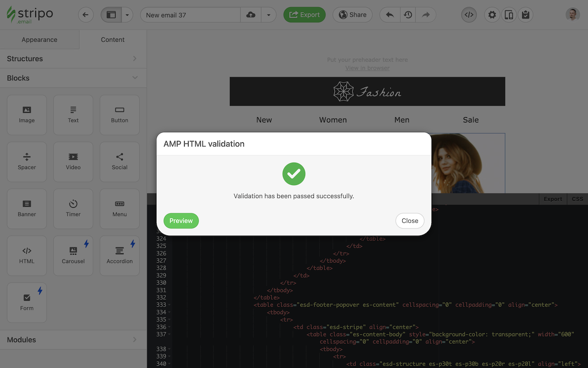Screen dimensions: 588x368
Task: Open the settings gear icon
Action: [x=492, y=15]
